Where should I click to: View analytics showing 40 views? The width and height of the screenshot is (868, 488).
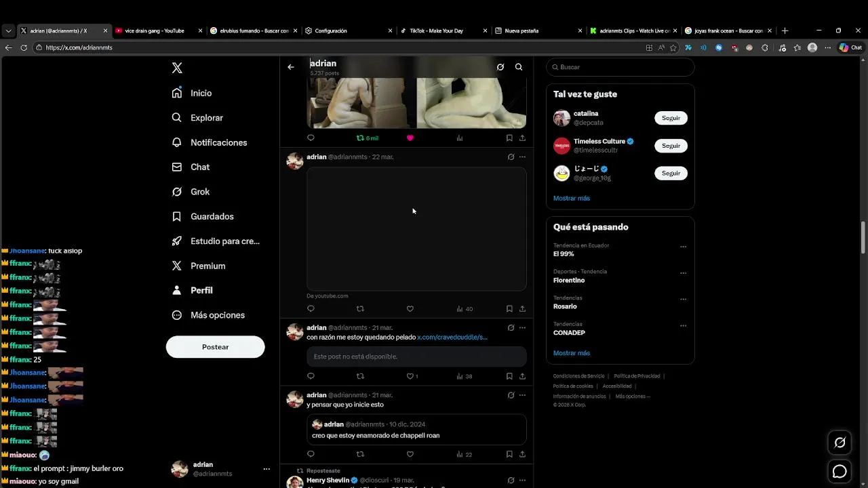tap(465, 308)
